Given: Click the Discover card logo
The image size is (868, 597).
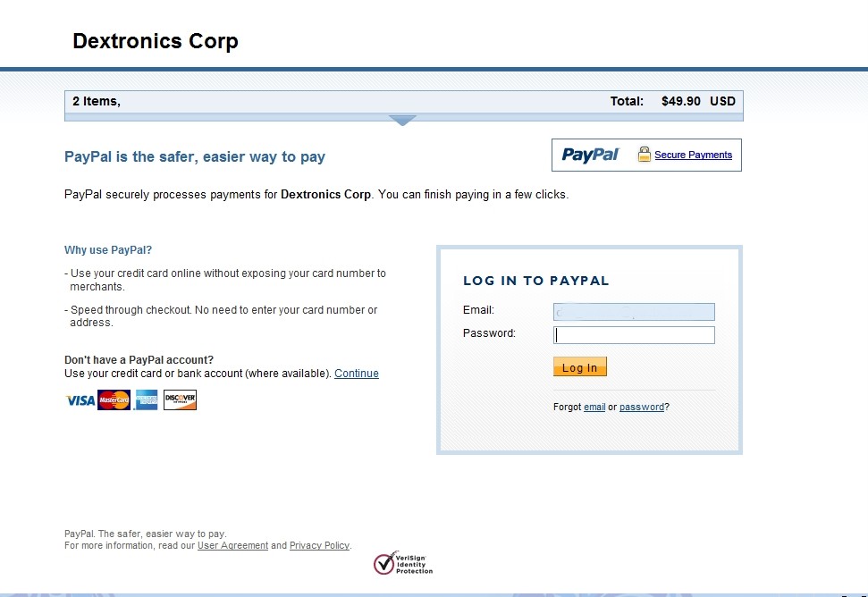Looking at the screenshot, I should pos(180,400).
